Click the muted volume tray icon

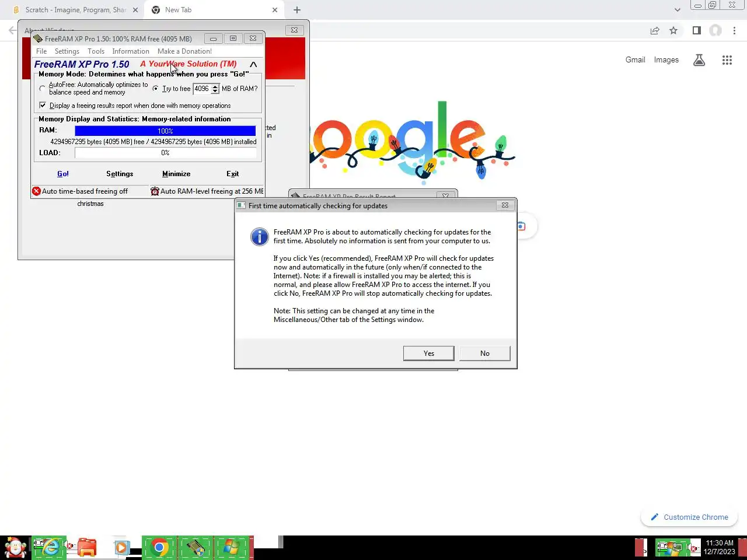(693, 548)
